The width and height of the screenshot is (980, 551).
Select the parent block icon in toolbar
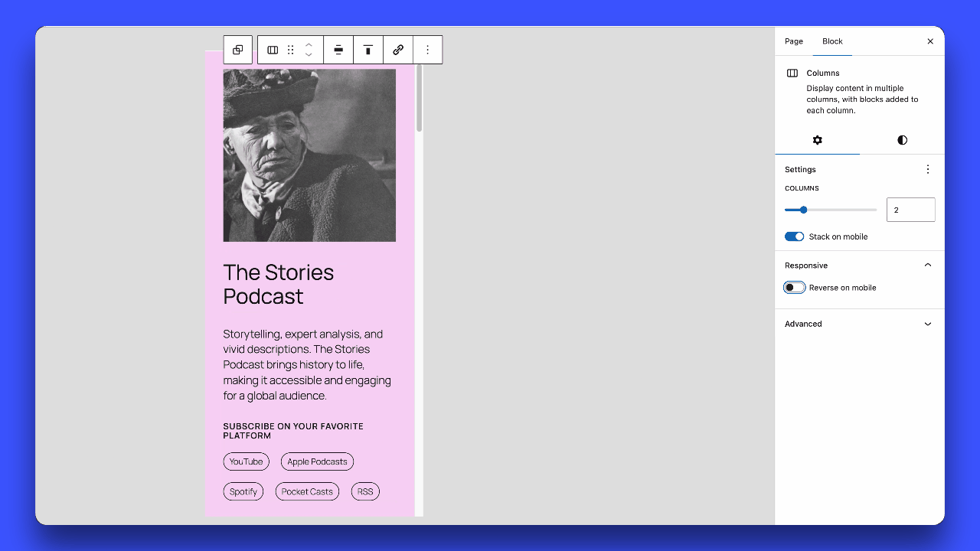(237, 50)
